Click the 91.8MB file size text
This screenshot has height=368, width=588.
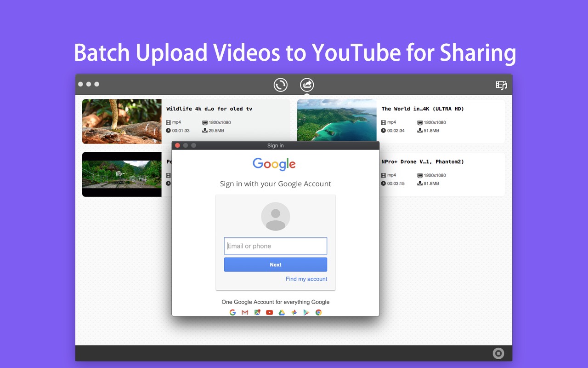coord(431,184)
